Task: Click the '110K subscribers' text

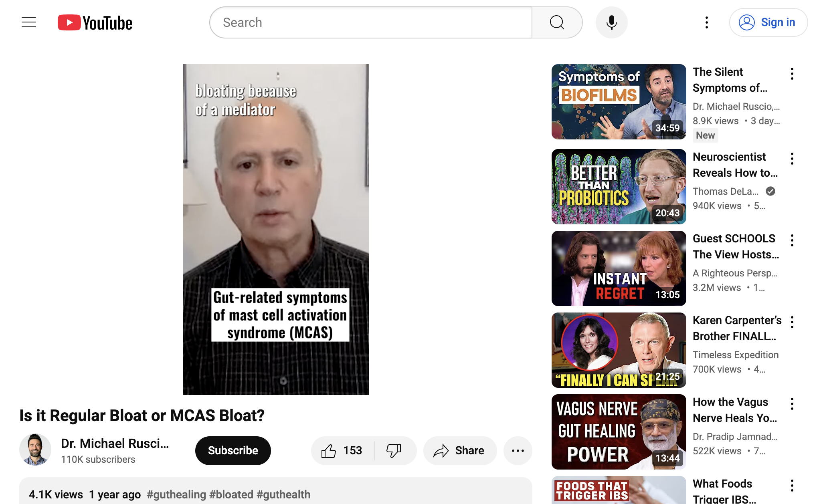Action: (98, 460)
